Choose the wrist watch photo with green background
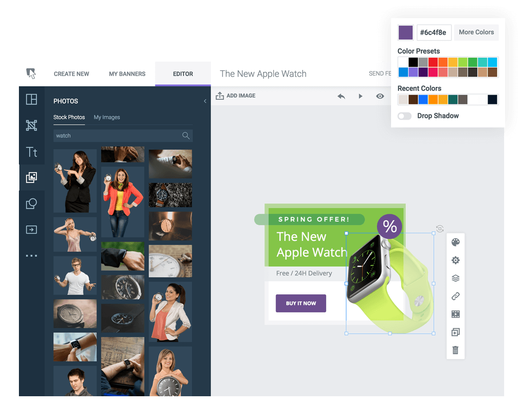 (123, 256)
